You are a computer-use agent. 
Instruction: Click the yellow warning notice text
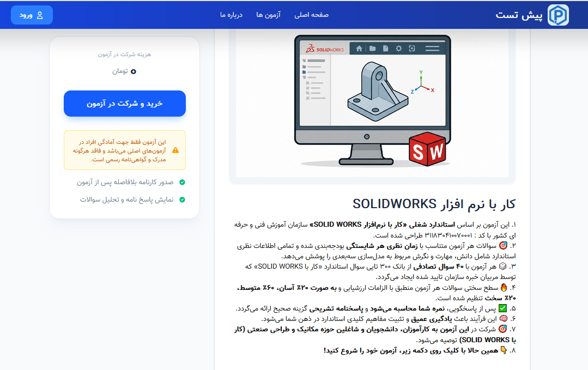click(120, 151)
